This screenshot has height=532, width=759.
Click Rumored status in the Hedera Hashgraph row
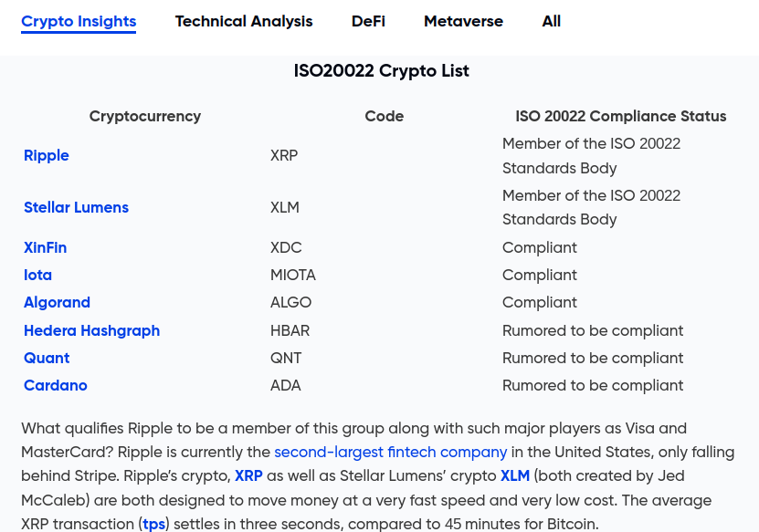click(x=593, y=331)
